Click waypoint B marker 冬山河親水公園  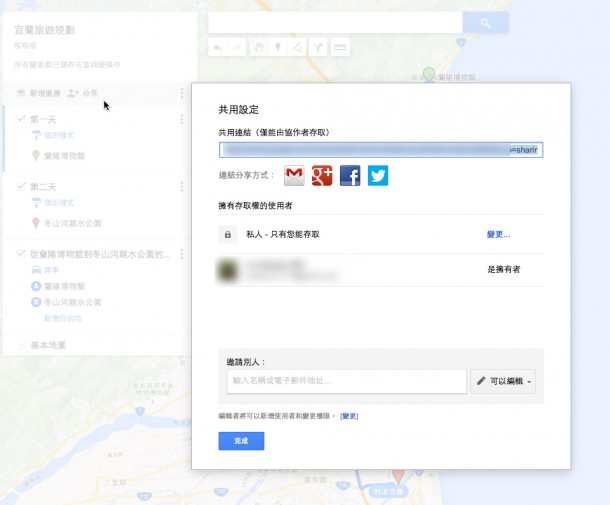click(36, 302)
